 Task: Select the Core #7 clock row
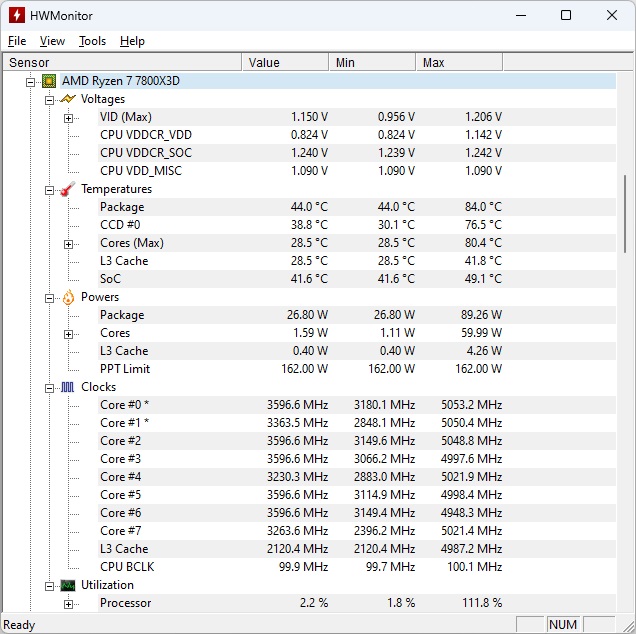(357, 531)
